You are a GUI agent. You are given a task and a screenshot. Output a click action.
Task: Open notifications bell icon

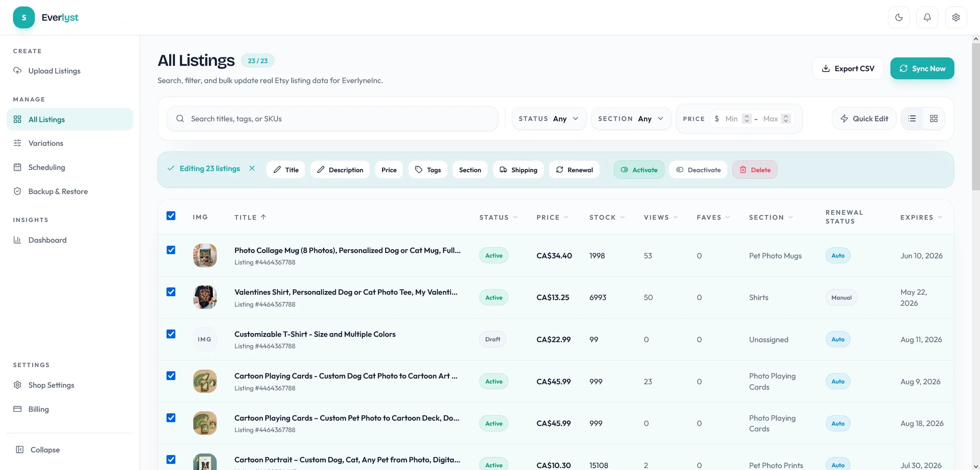pyautogui.click(x=927, y=17)
